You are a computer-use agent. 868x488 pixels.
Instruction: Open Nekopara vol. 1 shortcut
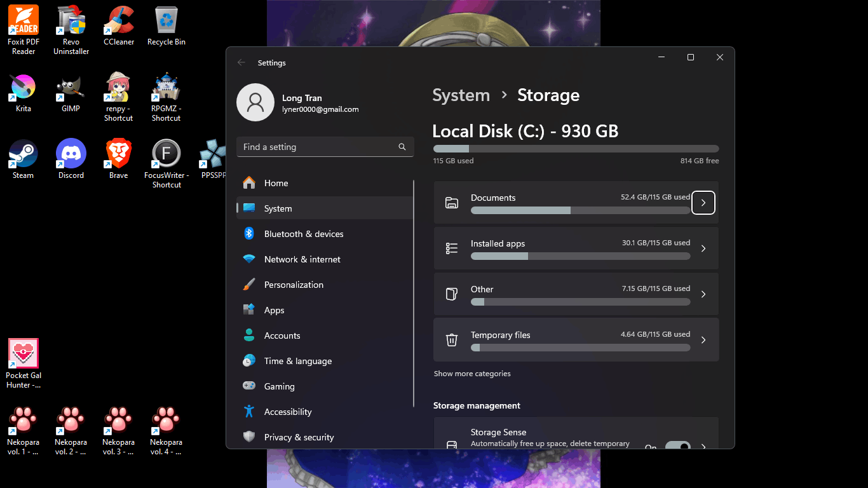24,431
